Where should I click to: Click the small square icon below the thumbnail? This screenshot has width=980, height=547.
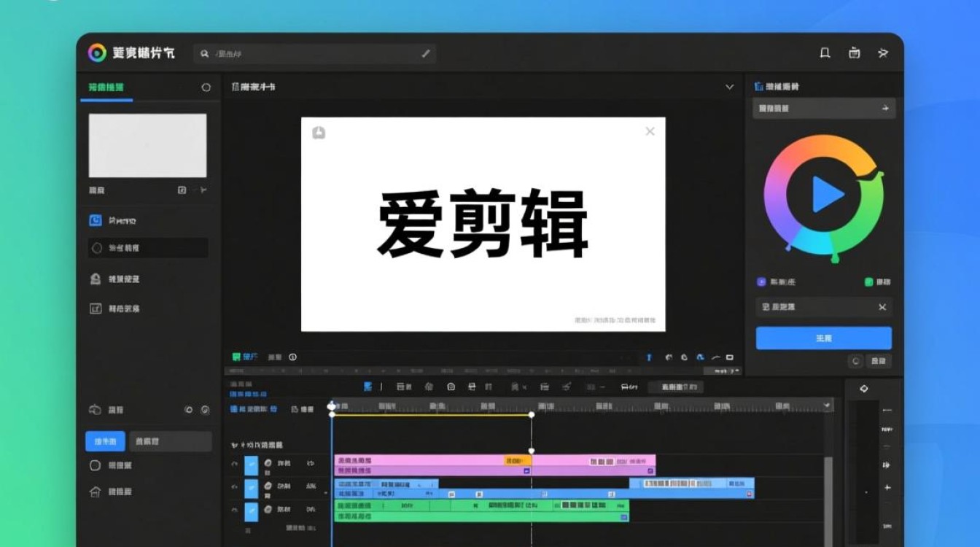coord(182,190)
